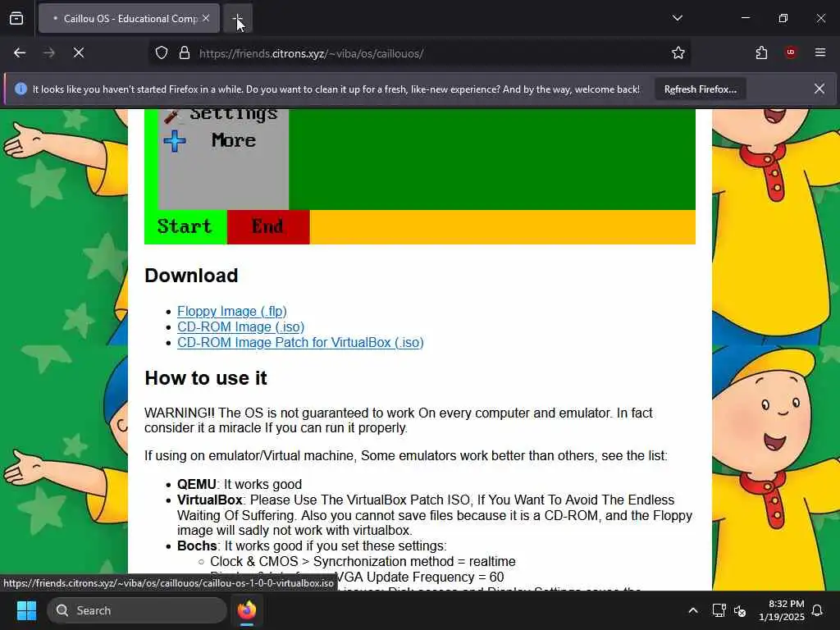Open CD-ROM Image Patch for VirtualBox link
The image size is (840, 630).
[x=300, y=342]
